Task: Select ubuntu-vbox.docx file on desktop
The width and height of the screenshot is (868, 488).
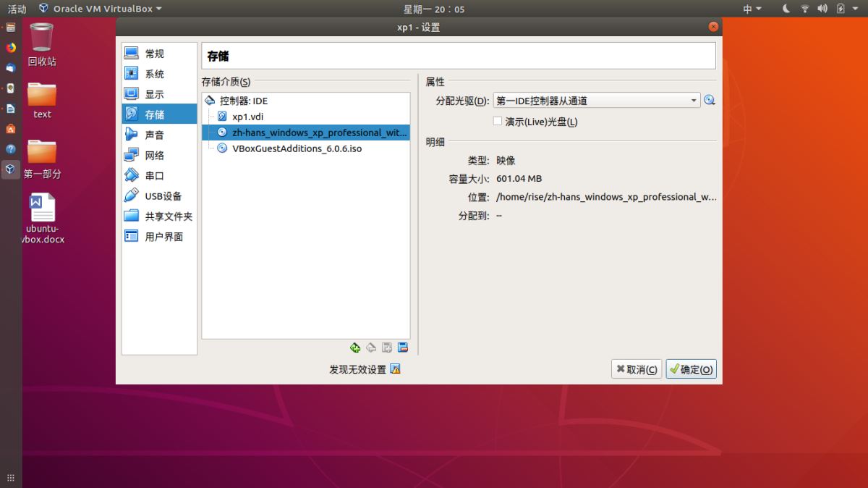Action: coord(42,217)
